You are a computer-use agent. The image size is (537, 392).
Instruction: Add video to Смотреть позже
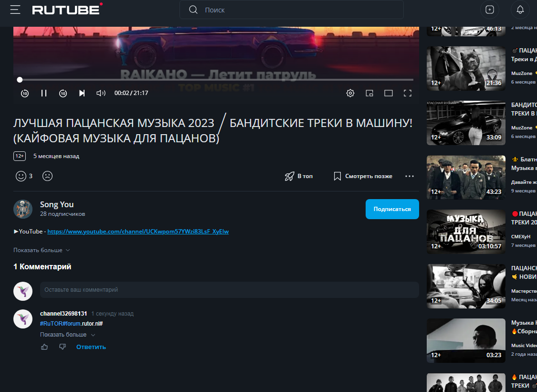pos(363,176)
